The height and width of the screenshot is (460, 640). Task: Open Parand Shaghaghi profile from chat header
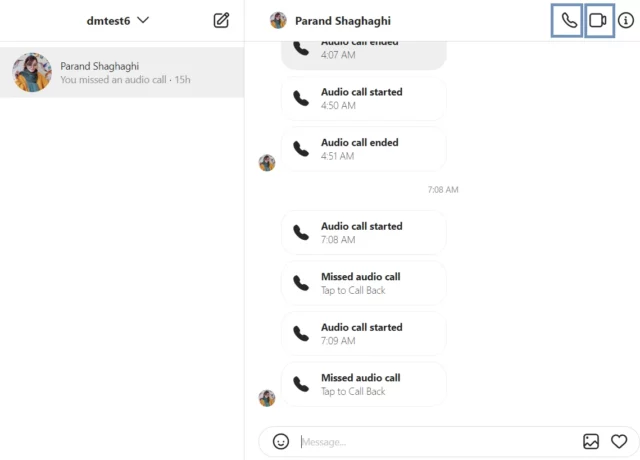[x=342, y=21]
